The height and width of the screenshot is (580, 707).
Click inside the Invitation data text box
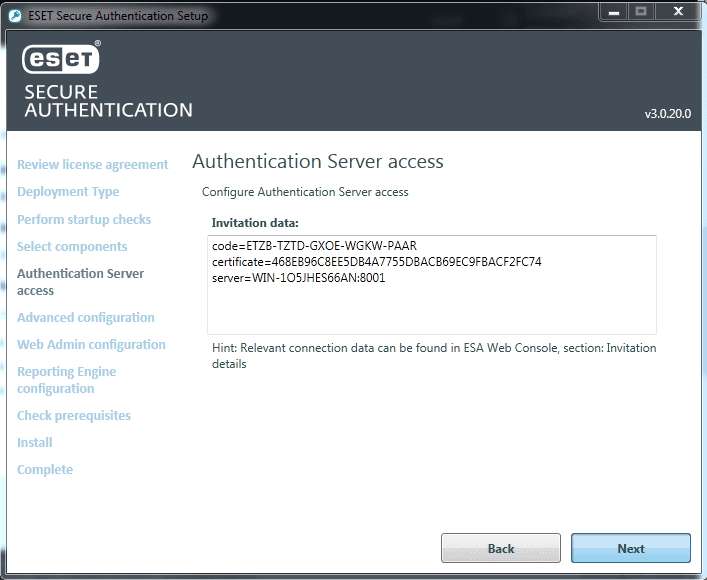(431, 306)
